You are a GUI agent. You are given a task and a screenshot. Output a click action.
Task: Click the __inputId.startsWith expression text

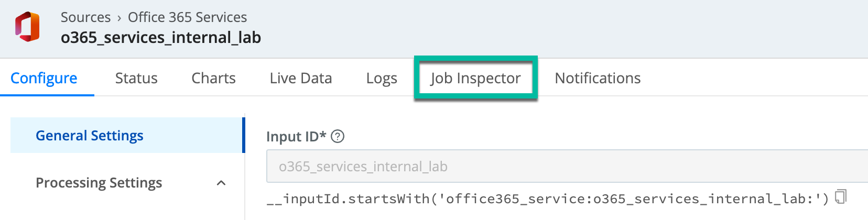click(x=547, y=199)
